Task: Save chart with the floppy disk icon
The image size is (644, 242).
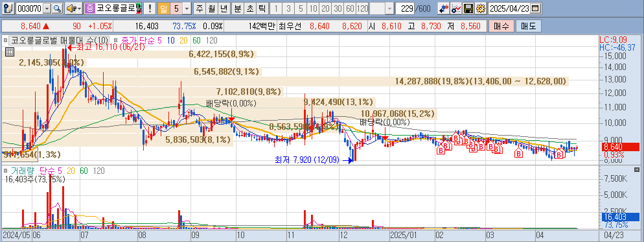Action: [468, 8]
